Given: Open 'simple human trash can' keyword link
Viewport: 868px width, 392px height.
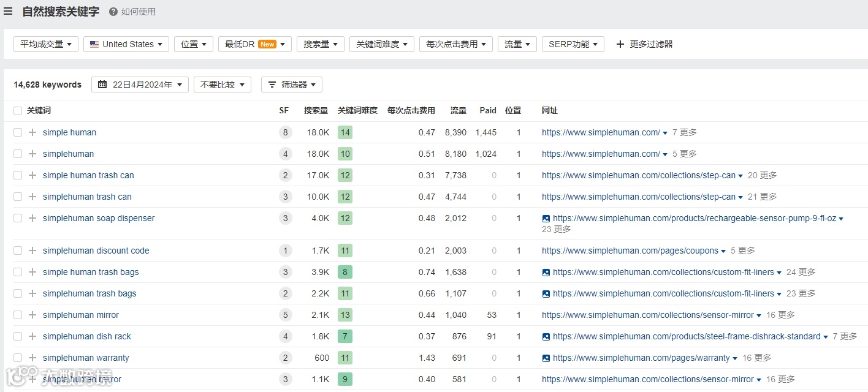Looking at the screenshot, I should (88, 175).
